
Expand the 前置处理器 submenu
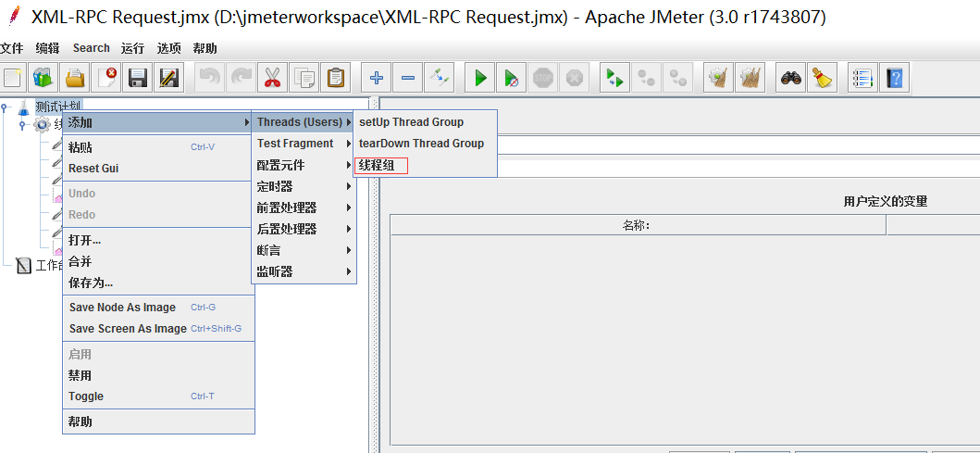coord(304,208)
